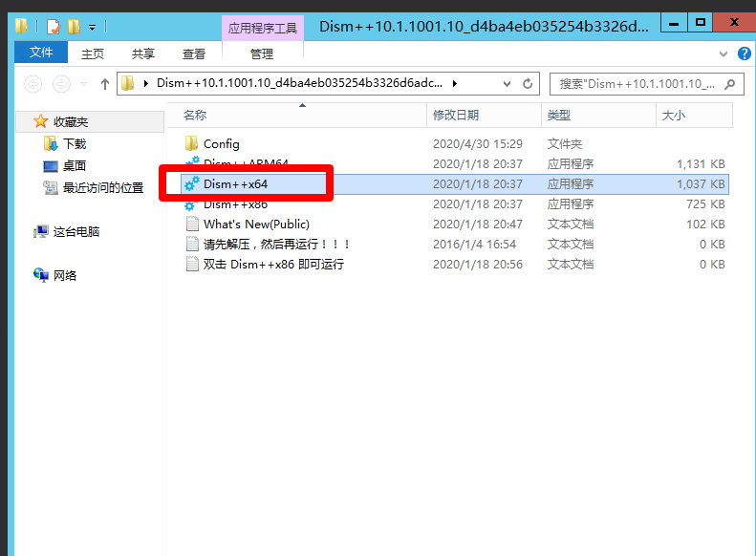Image resolution: width=756 pixels, height=556 pixels.
Task: Expand the chevron after the Dism++ path segment
Action: [x=454, y=83]
